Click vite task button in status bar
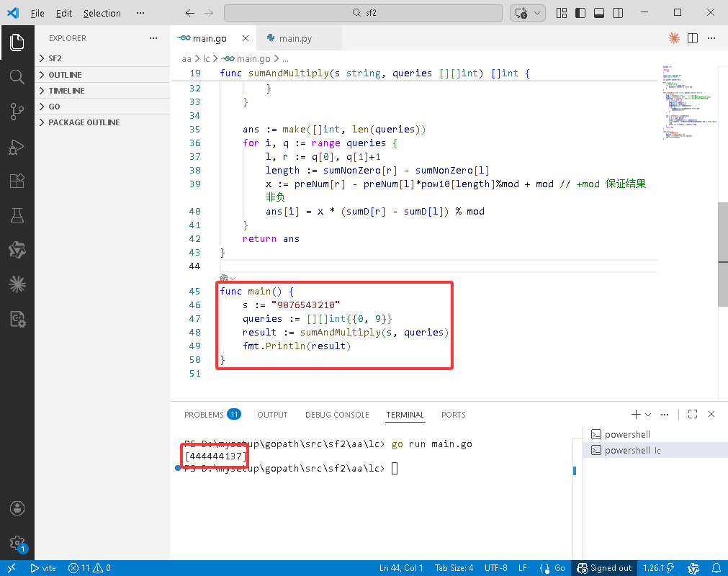 click(x=43, y=567)
